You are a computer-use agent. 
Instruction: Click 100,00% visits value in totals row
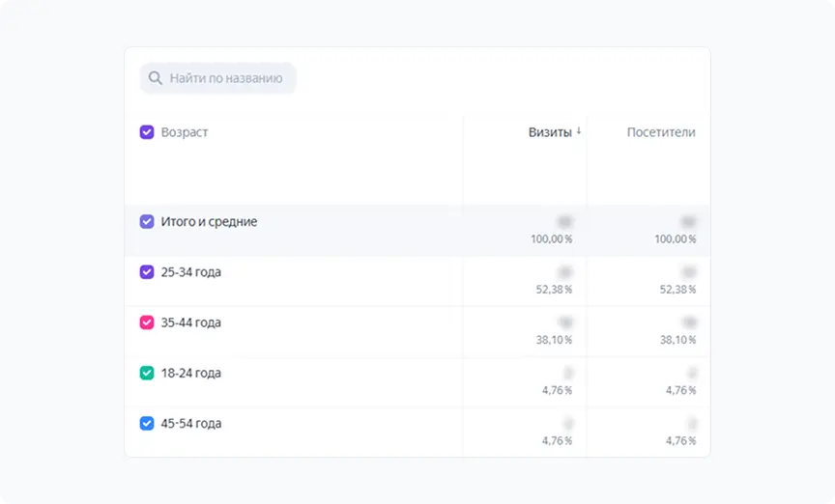(551, 238)
